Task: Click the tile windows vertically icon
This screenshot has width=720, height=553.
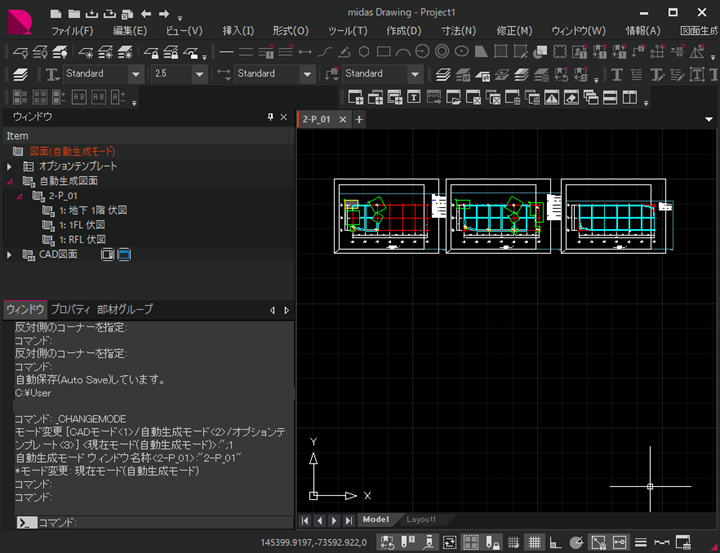Action: click(x=630, y=97)
